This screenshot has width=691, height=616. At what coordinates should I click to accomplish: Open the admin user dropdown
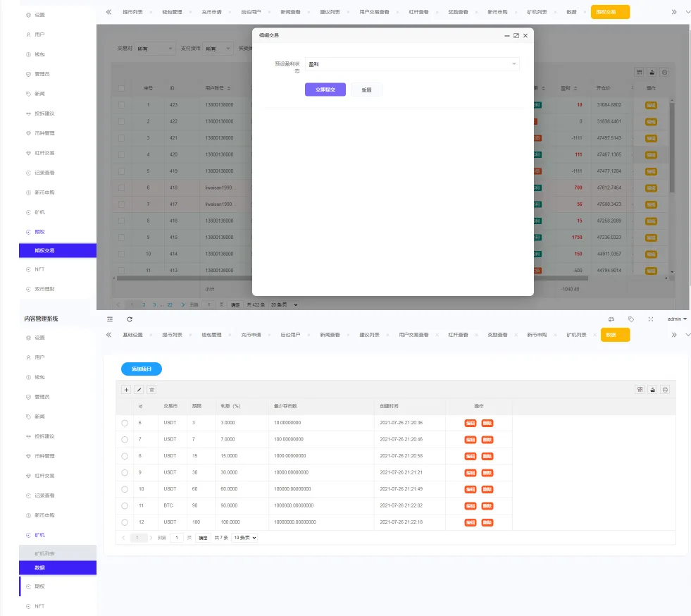[x=676, y=319]
